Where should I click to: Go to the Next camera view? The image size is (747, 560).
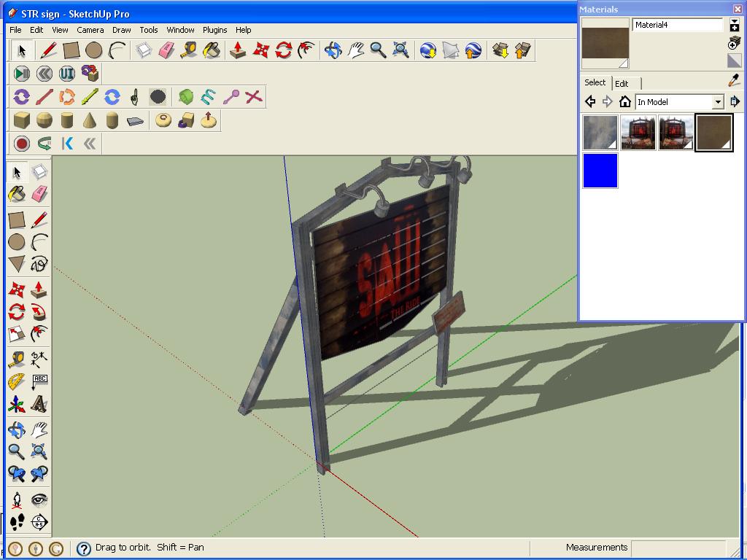click(39, 473)
